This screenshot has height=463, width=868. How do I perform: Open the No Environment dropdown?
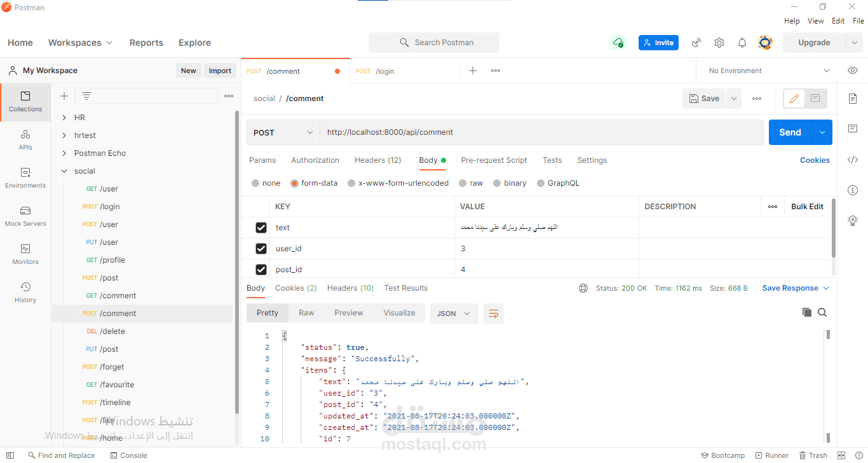pyautogui.click(x=769, y=71)
